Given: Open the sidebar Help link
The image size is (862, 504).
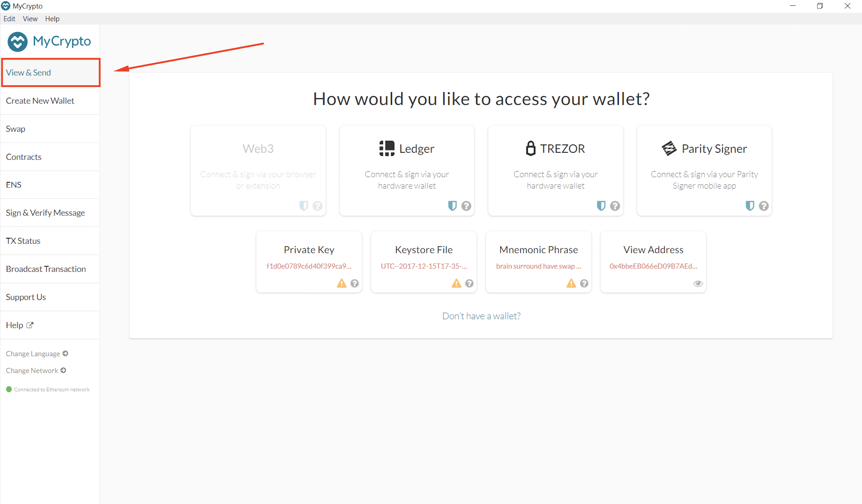Looking at the screenshot, I should (50, 325).
